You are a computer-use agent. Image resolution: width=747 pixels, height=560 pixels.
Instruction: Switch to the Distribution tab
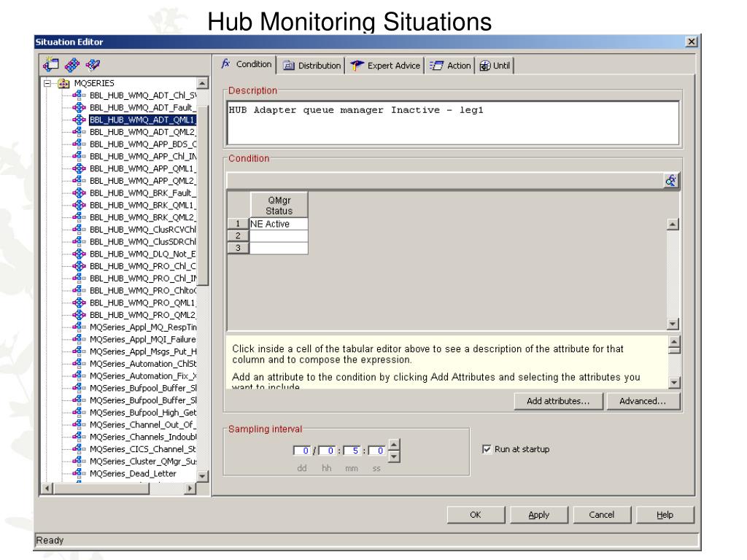[x=312, y=66]
